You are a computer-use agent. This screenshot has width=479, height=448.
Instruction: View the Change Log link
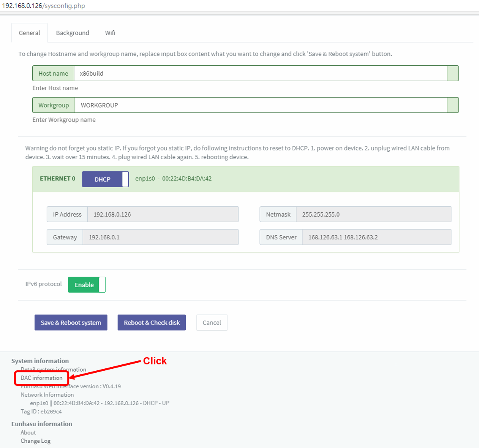click(x=35, y=441)
